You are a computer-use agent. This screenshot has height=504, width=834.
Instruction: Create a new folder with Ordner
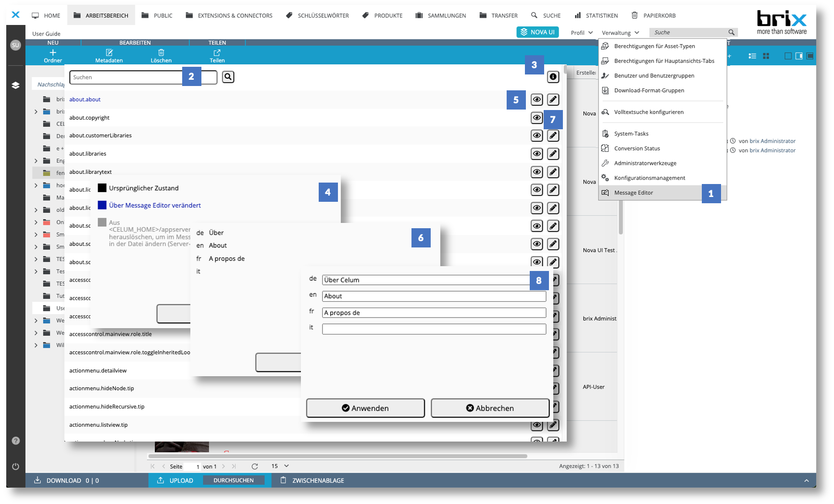click(53, 56)
